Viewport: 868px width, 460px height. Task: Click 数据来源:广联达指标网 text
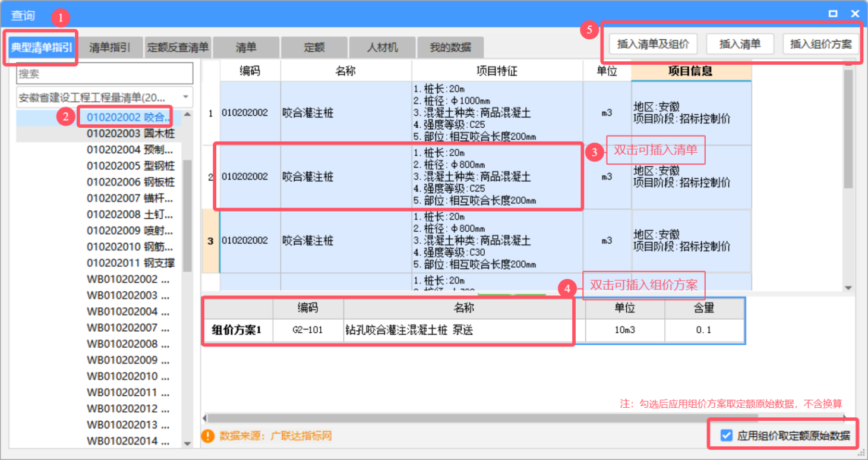276,436
